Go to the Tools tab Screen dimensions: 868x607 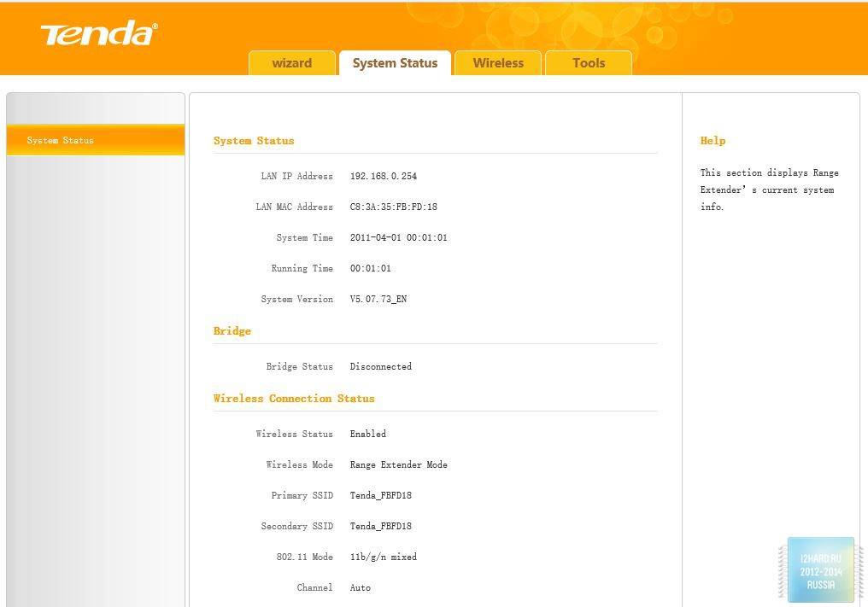point(589,63)
